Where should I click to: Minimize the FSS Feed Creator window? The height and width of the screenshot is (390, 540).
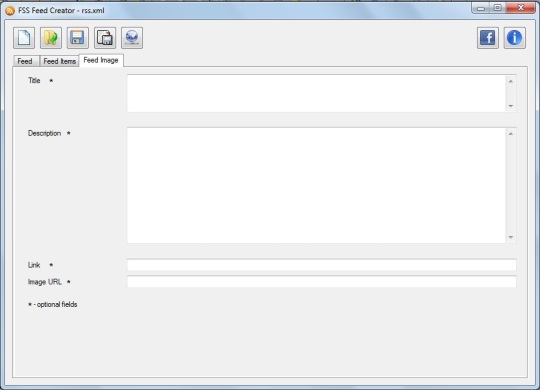pyautogui.click(x=481, y=8)
